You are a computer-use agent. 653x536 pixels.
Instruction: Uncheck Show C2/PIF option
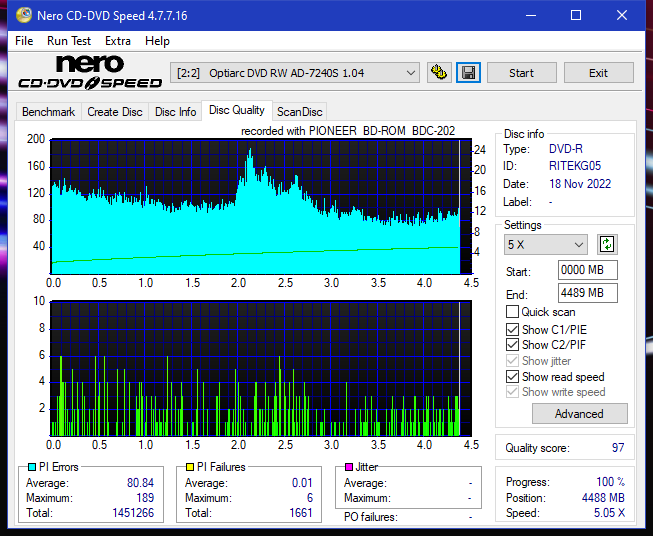pyautogui.click(x=512, y=345)
